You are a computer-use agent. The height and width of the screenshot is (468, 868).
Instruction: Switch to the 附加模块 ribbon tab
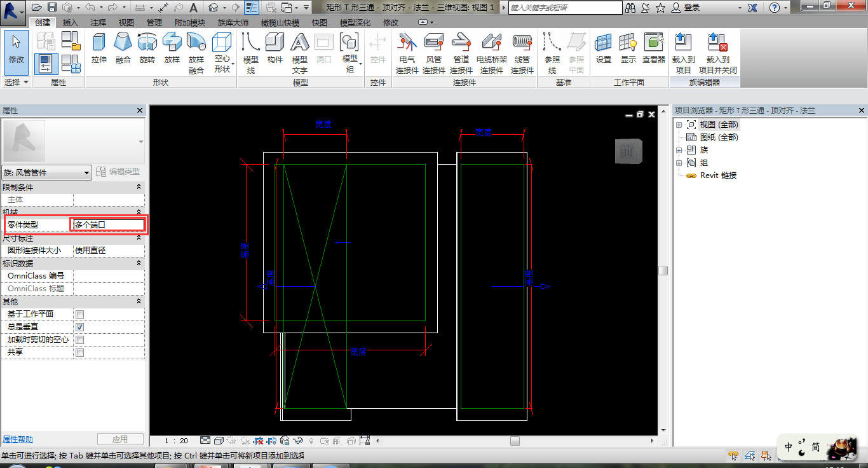point(190,22)
